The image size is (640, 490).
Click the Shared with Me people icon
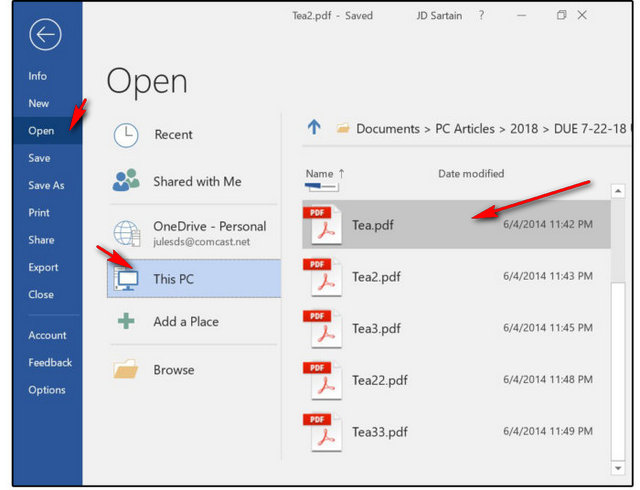coord(126,180)
